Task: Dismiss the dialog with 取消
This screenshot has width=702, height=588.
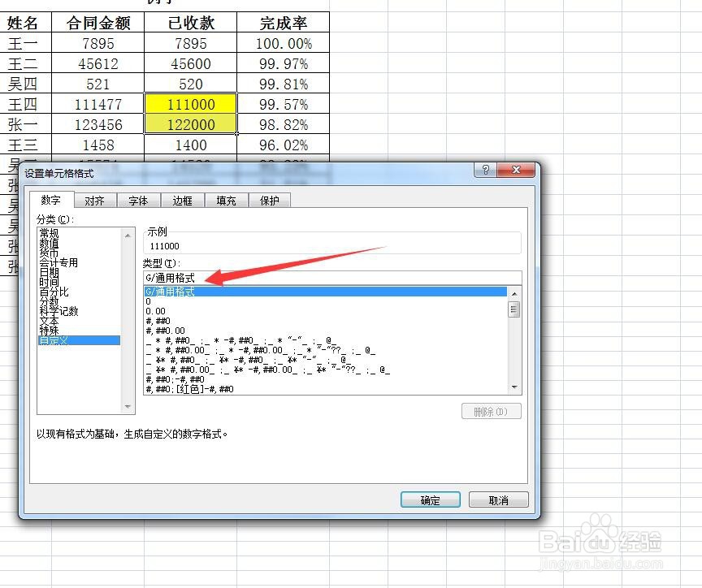Action: (x=498, y=499)
